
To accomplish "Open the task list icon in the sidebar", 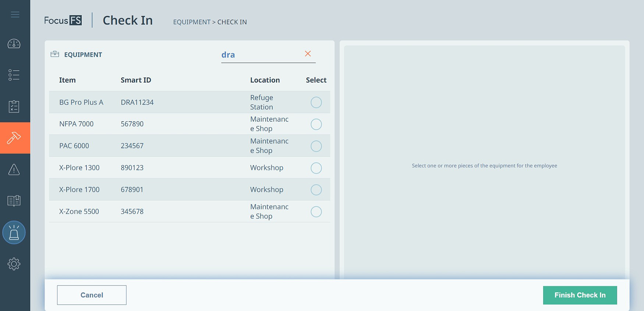I will [x=14, y=75].
